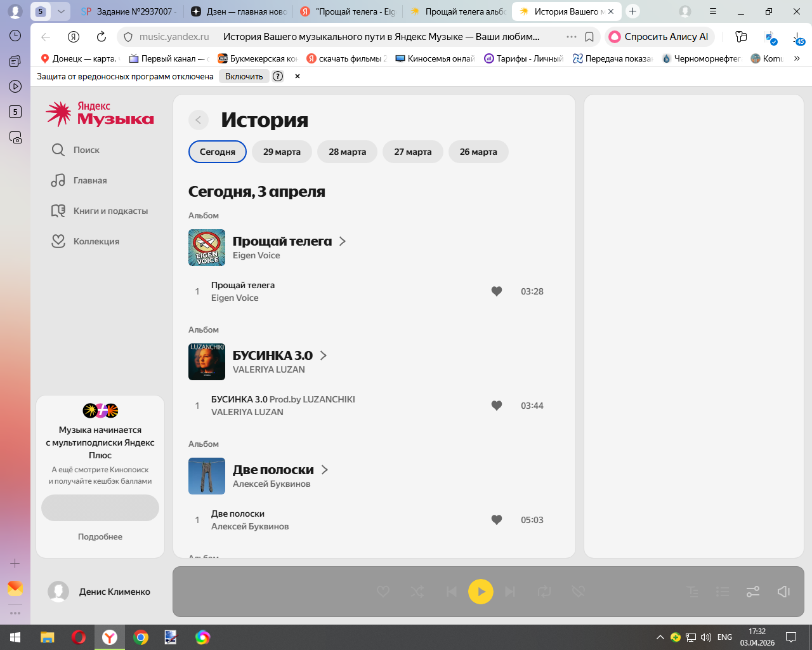
Task: Toggle shuffle in the player bar
Action: [x=417, y=592]
